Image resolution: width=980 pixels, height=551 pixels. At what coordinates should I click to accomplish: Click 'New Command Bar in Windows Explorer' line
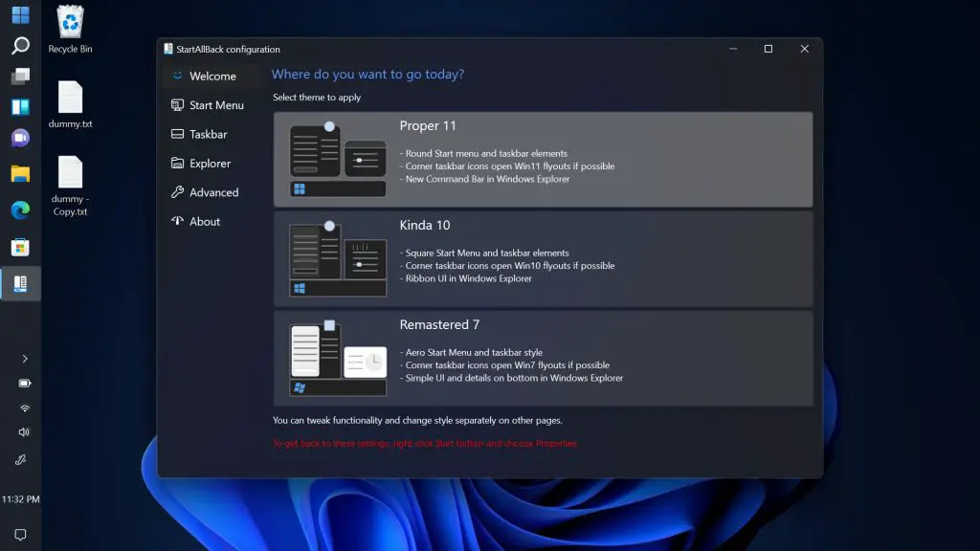coord(484,179)
